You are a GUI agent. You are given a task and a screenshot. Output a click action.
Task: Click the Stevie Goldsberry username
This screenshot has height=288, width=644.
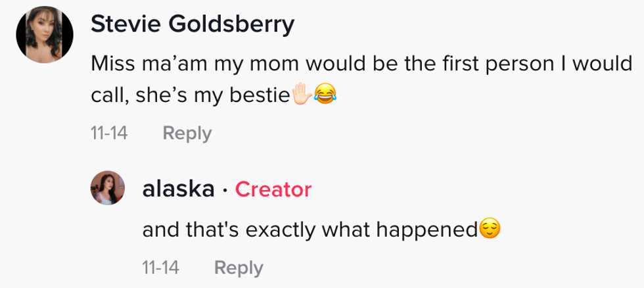(x=192, y=24)
